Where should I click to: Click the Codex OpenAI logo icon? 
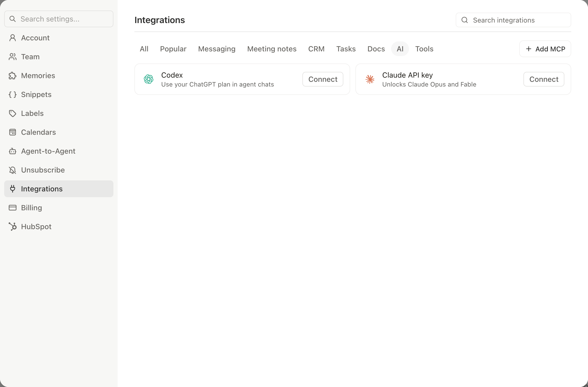(x=149, y=79)
